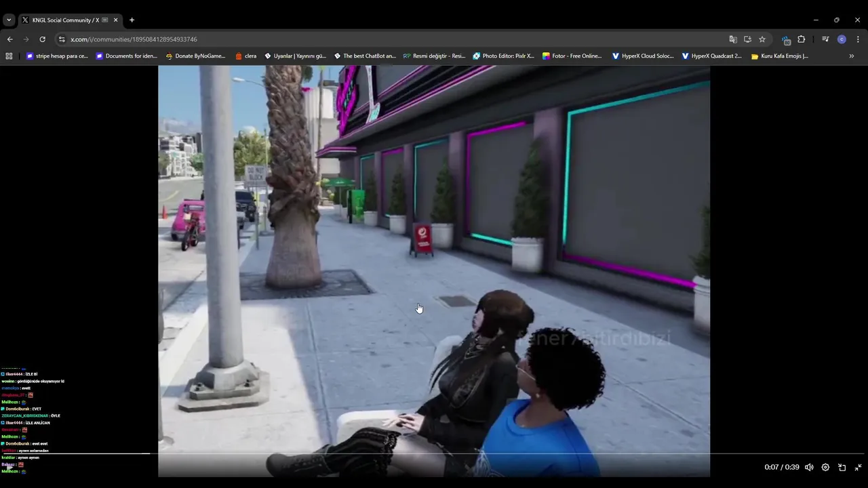Click chat message 'Dombciburak : EVET'
This screenshot has height=488, width=868.
pyautogui.click(x=22, y=409)
